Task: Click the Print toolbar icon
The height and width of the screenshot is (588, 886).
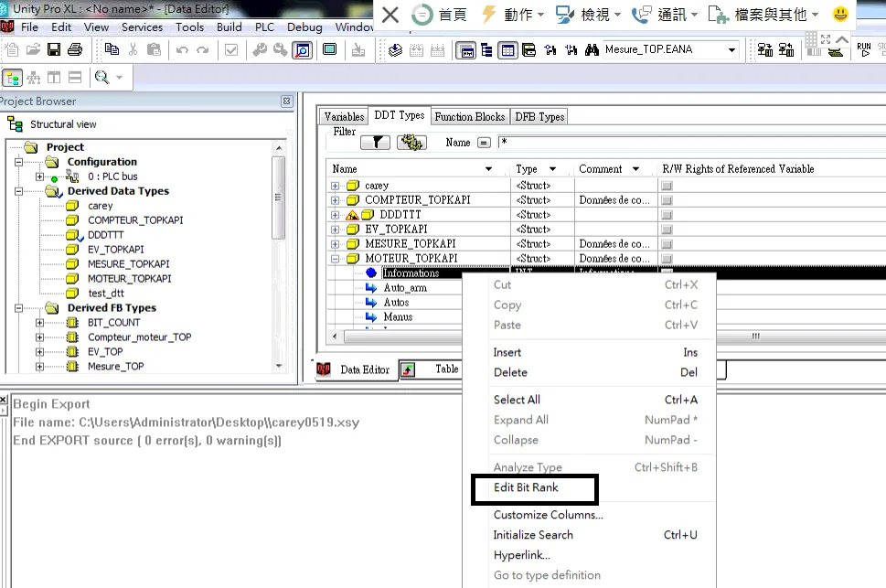Action: [75, 49]
